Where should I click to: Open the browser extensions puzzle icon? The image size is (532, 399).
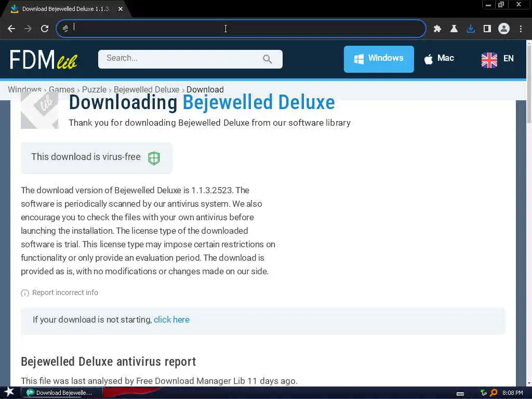click(437, 29)
